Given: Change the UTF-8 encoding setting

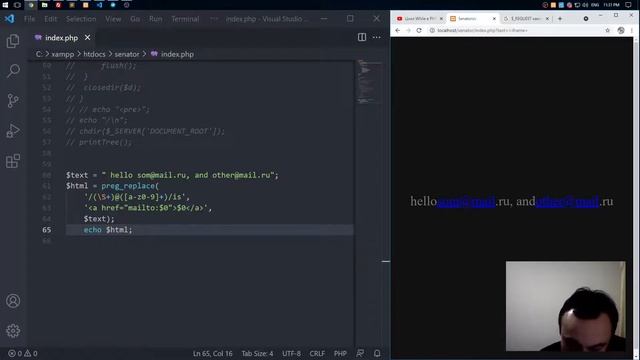Looking at the screenshot, I should tap(291, 353).
